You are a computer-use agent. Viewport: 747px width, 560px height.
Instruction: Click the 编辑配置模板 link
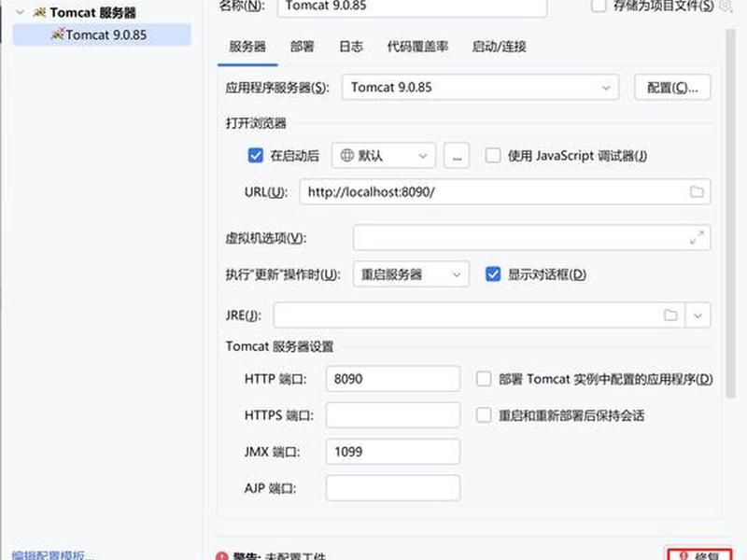(x=52, y=555)
